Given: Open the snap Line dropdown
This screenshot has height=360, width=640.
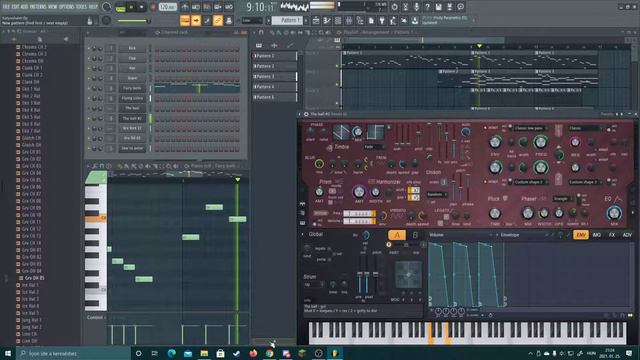Looking at the screenshot, I should (252, 20).
